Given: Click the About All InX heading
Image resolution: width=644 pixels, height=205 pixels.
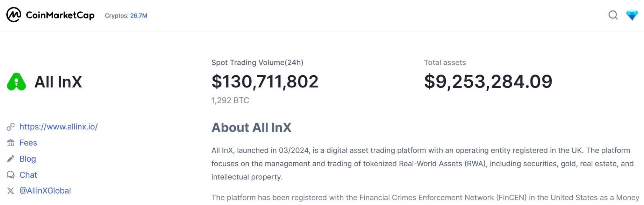Looking at the screenshot, I should click(251, 128).
